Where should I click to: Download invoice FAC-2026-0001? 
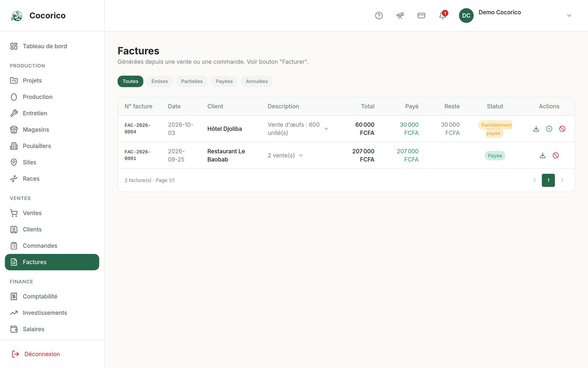pyautogui.click(x=542, y=155)
